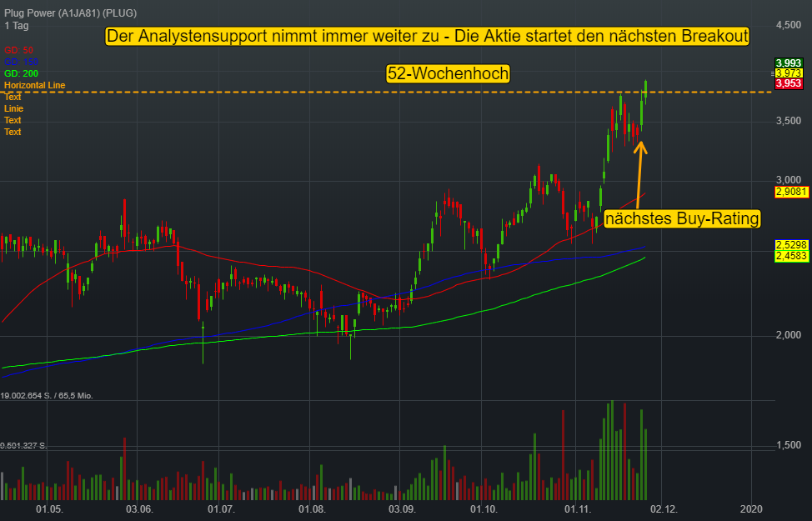Click the 2,9081 moving average value label
Image resolution: width=812 pixels, height=521 pixels.
coord(791,192)
